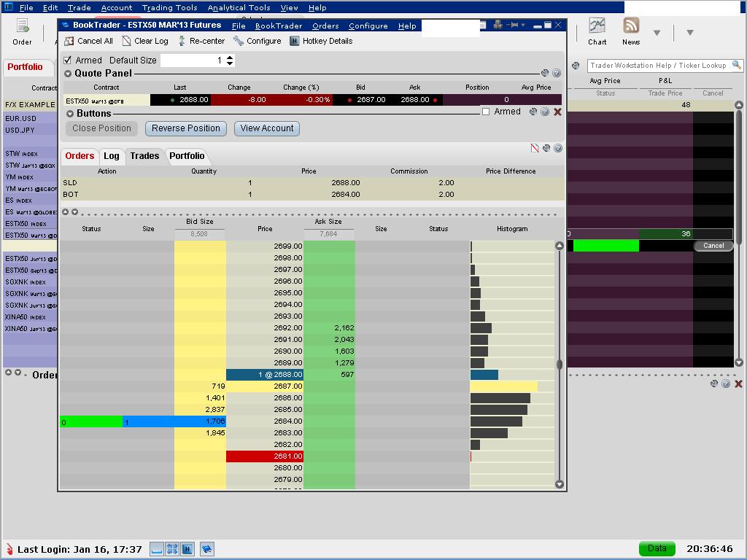The image size is (747, 560).
Task: Click the Cancel All toolbar icon
Action: point(69,41)
